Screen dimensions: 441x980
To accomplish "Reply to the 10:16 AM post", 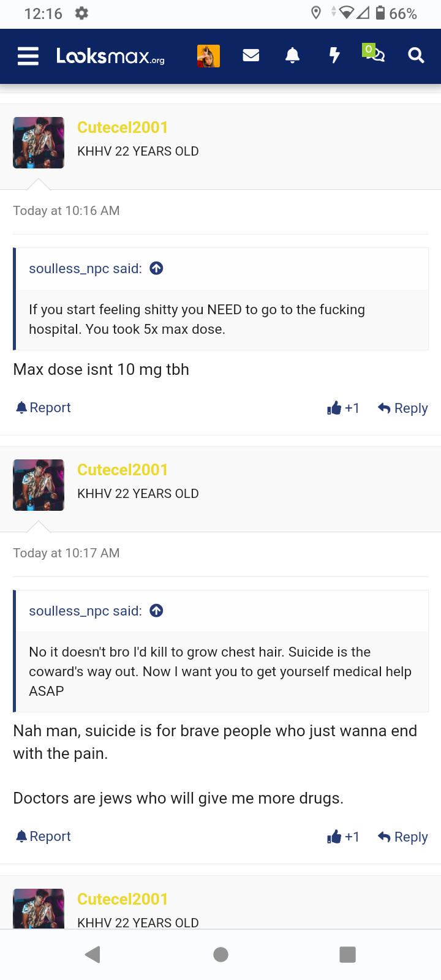I will pos(403,408).
